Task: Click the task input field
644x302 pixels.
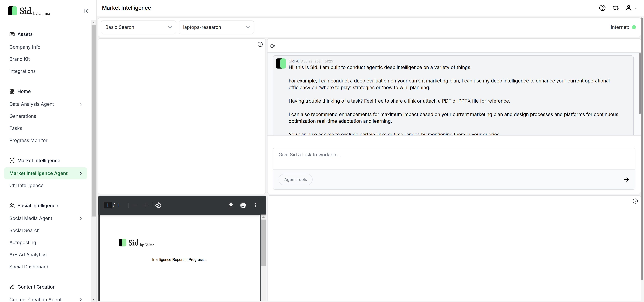Action: [x=454, y=159]
